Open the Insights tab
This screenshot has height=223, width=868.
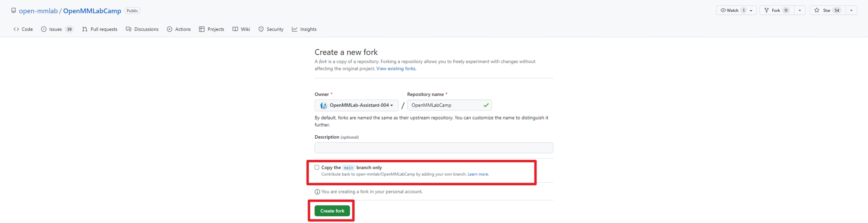(304, 29)
